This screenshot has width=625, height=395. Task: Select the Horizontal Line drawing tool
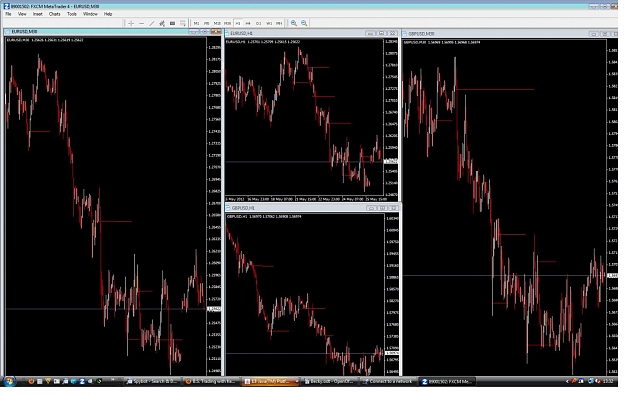[142, 23]
